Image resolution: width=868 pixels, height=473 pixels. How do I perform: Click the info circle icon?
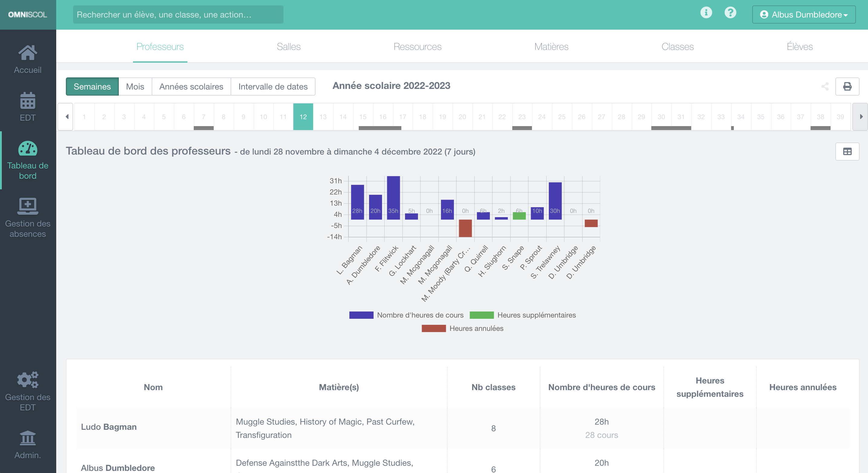pyautogui.click(x=706, y=13)
